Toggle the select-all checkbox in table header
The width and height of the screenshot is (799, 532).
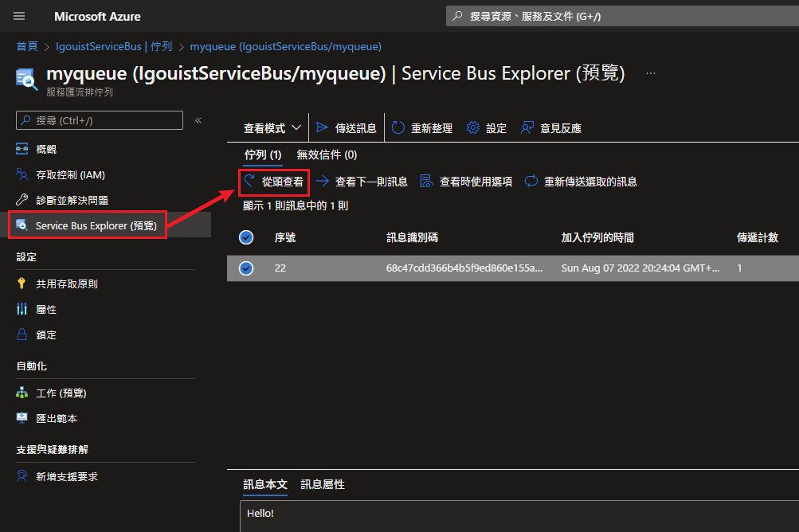246,237
